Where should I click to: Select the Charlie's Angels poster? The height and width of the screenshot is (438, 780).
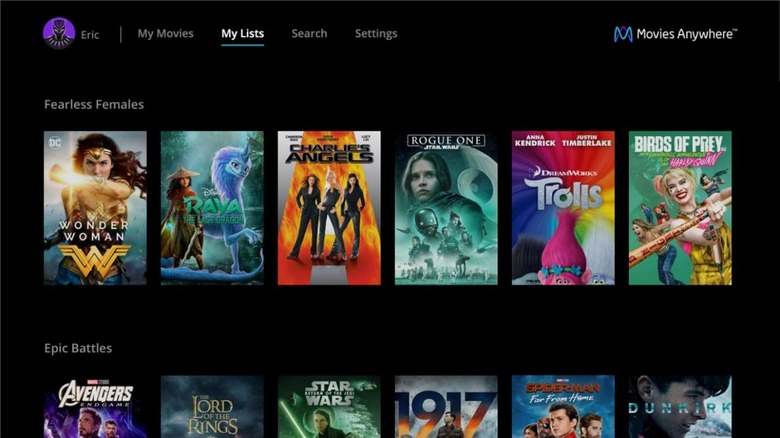tap(329, 208)
